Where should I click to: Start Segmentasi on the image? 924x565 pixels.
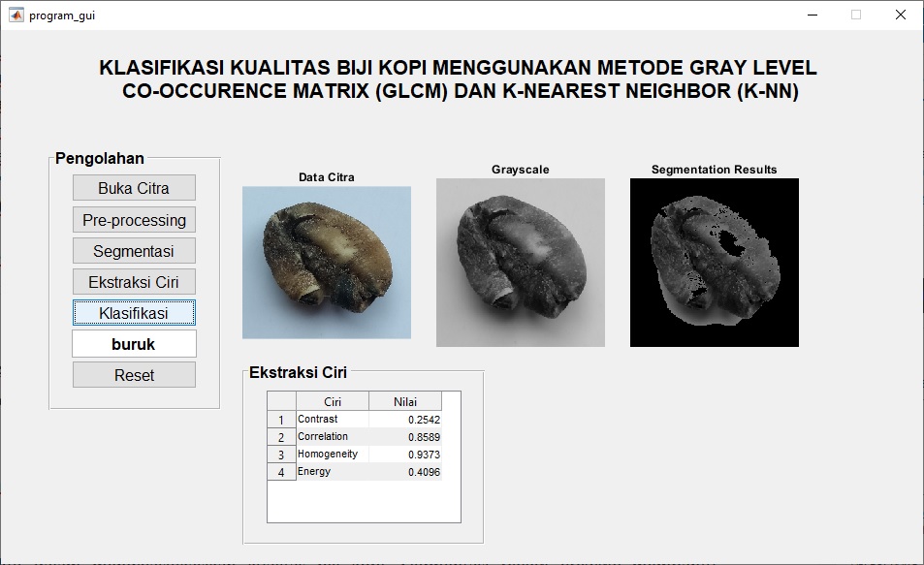[134, 251]
